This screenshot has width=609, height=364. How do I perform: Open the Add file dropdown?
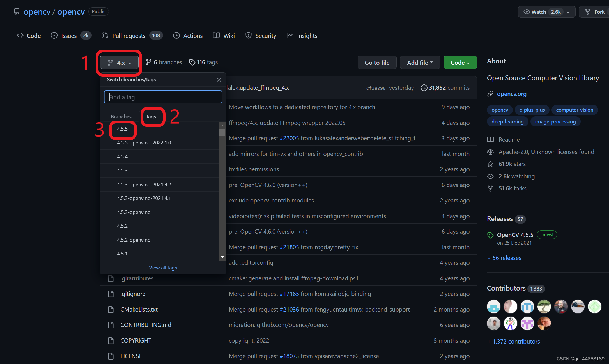[420, 63]
